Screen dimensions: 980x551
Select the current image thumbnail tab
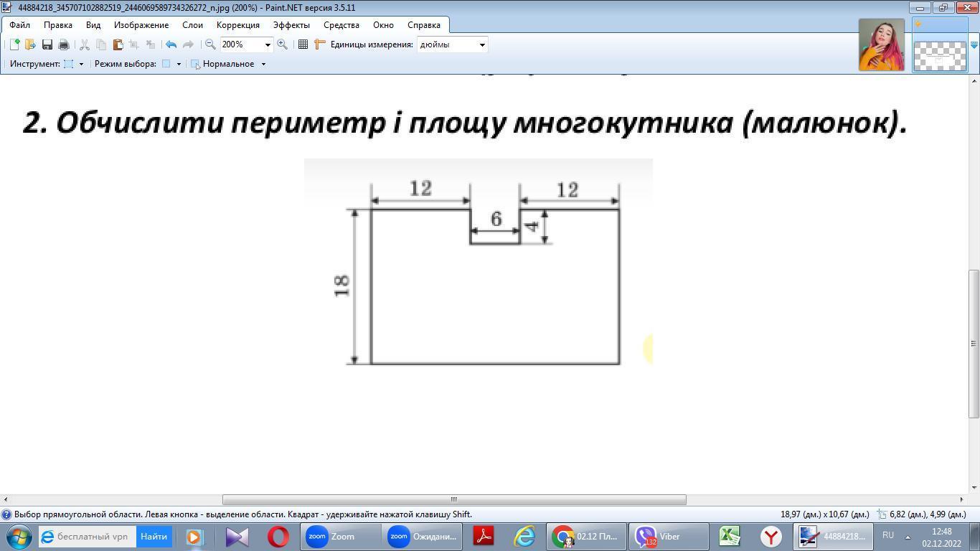tap(940, 45)
